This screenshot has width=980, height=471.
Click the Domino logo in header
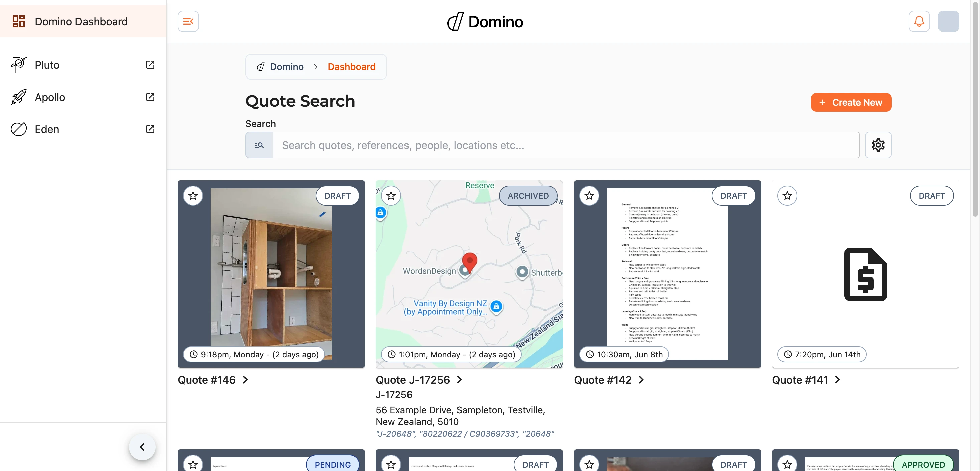pyautogui.click(x=485, y=22)
